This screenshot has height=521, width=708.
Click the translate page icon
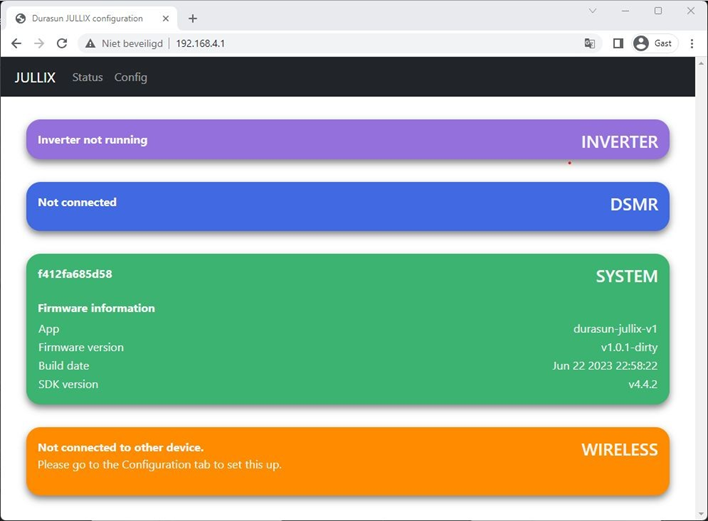click(x=590, y=44)
